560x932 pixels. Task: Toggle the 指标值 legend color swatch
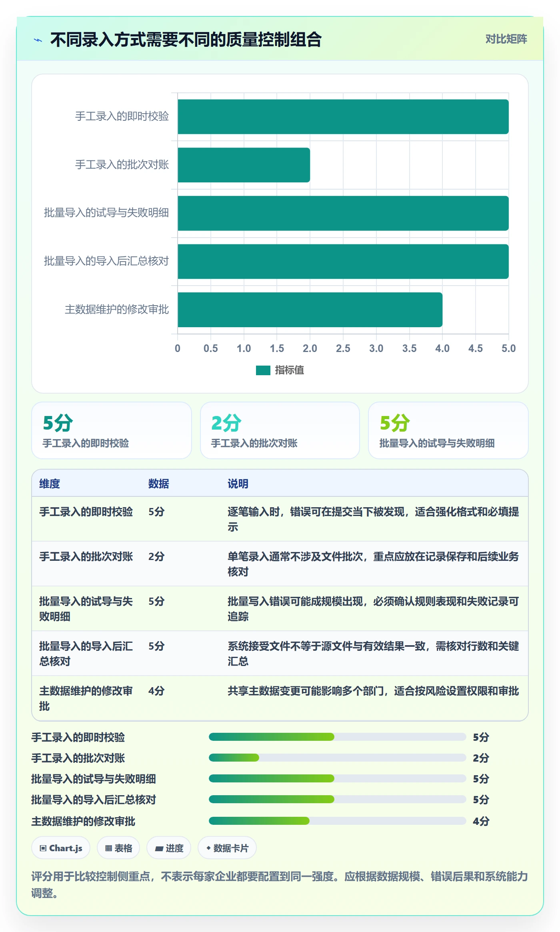[x=263, y=370]
